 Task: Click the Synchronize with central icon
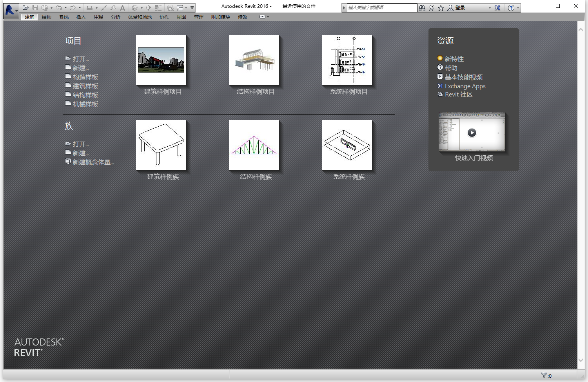45,8
